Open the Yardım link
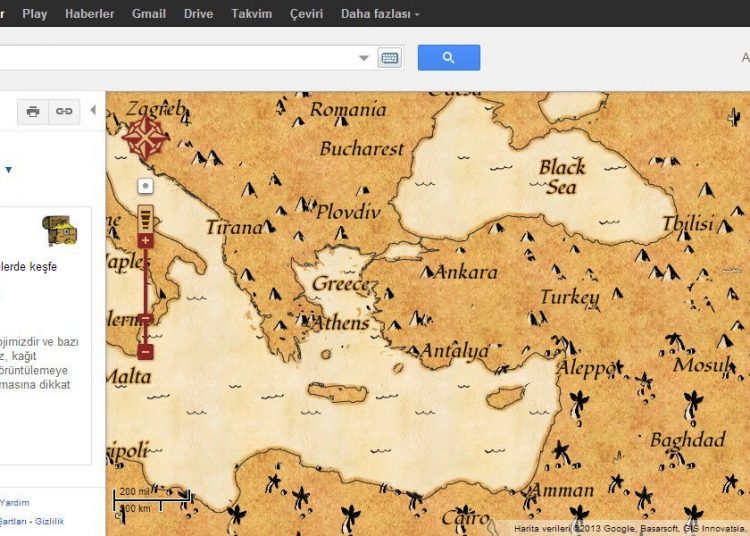 (15, 503)
